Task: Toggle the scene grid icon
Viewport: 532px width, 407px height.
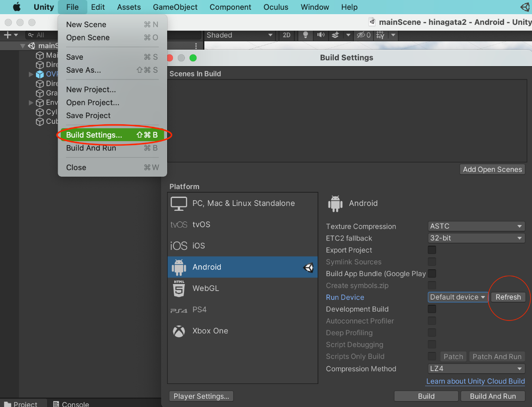Action: click(x=380, y=35)
